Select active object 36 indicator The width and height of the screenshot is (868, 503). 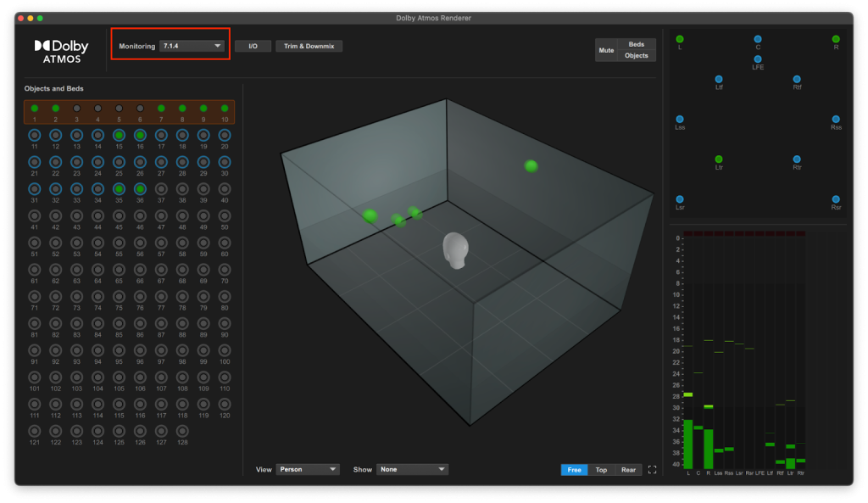(140, 189)
